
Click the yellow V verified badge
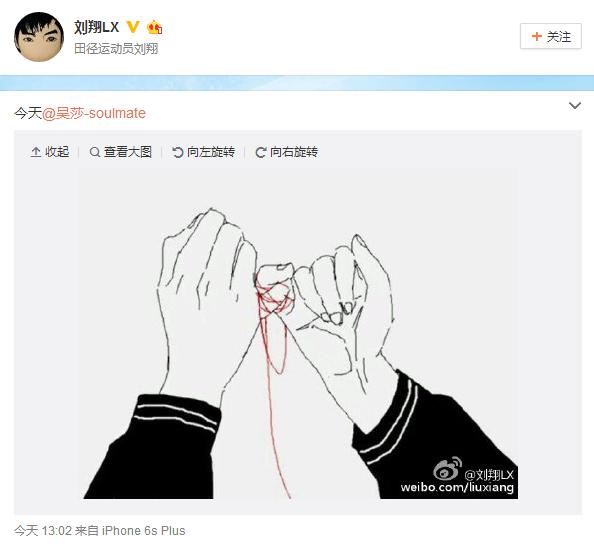click(x=133, y=27)
